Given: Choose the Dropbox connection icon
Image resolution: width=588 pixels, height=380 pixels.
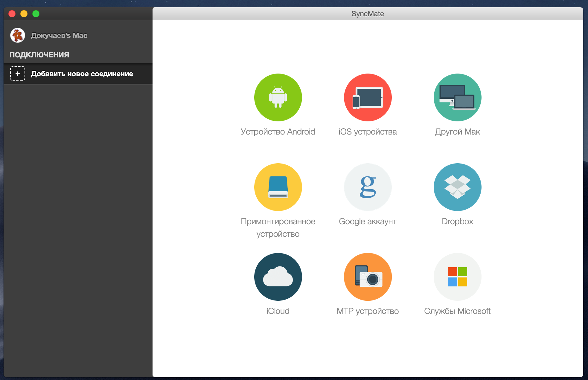Looking at the screenshot, I should click(x=457, y=187).
